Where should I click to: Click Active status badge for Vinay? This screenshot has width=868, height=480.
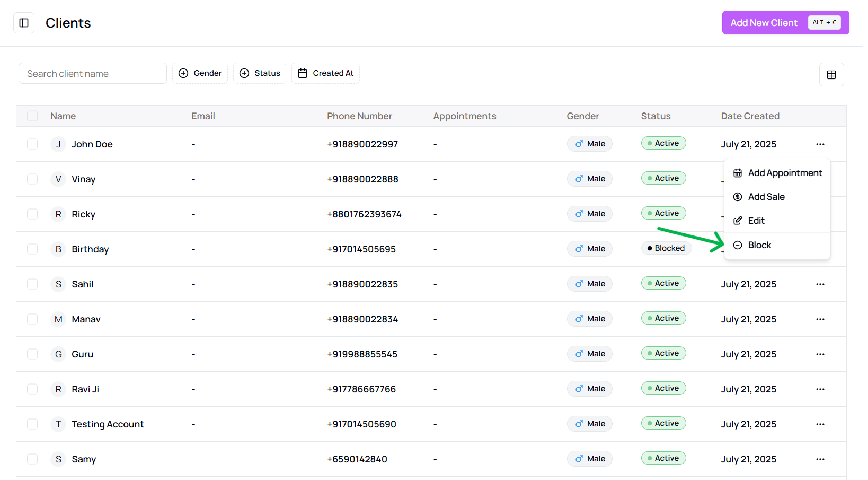[x=663, y=178]
